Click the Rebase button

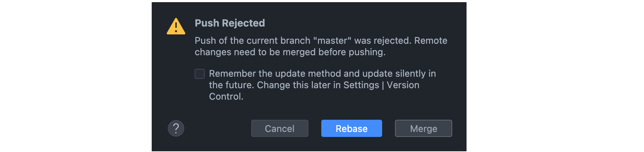click(x=351, y=128)
